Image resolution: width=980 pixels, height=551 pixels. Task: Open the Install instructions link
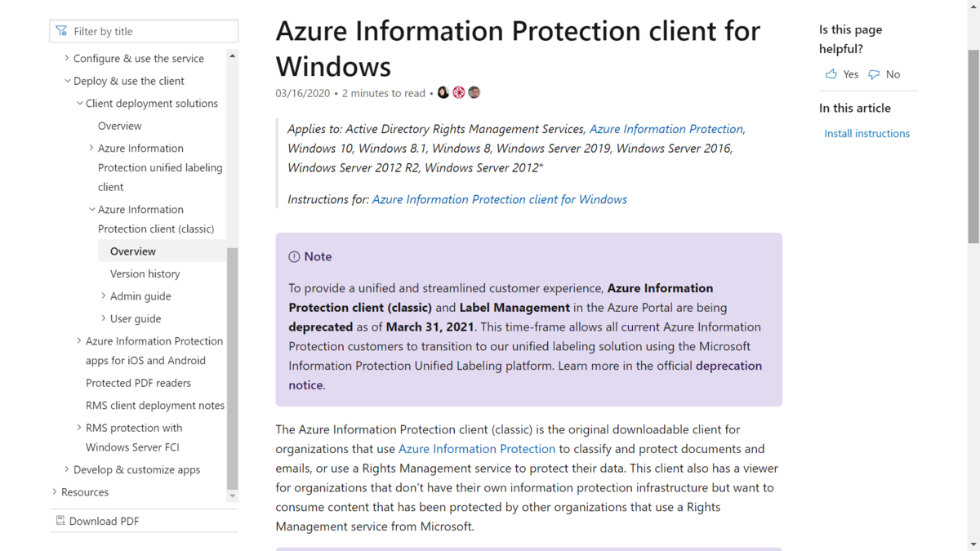[x=866, y=133]
